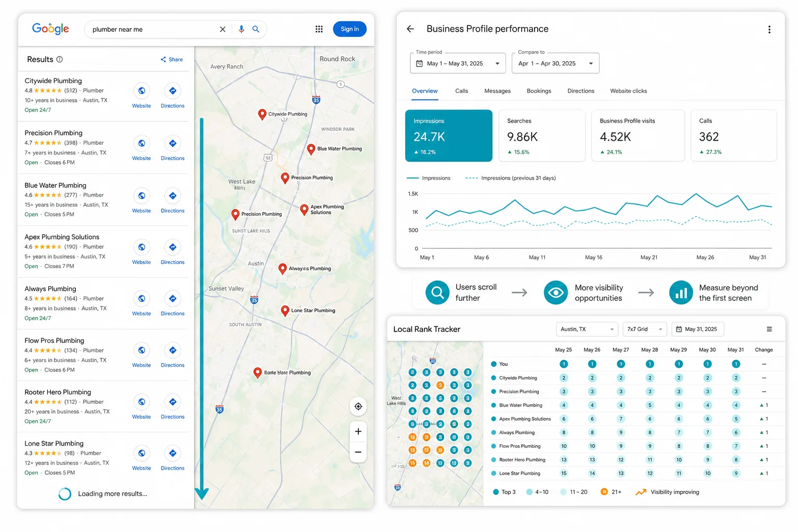Viewport: 798px width, 532px height.
Task: Select the Calls 362 metric card
Action: point(734,136)
